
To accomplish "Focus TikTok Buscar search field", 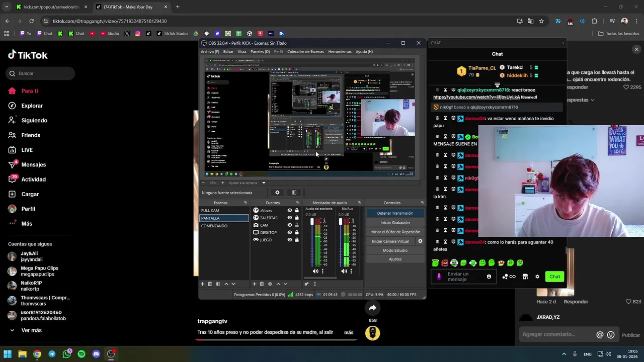I will (41, 73).
